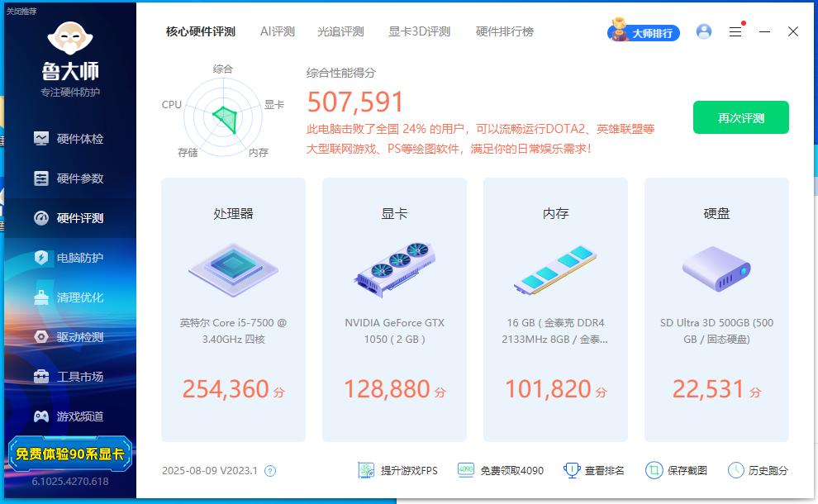Viewport: 818px width, 504px height.
Task: Click the user account avatar icon
Action: 704,31
